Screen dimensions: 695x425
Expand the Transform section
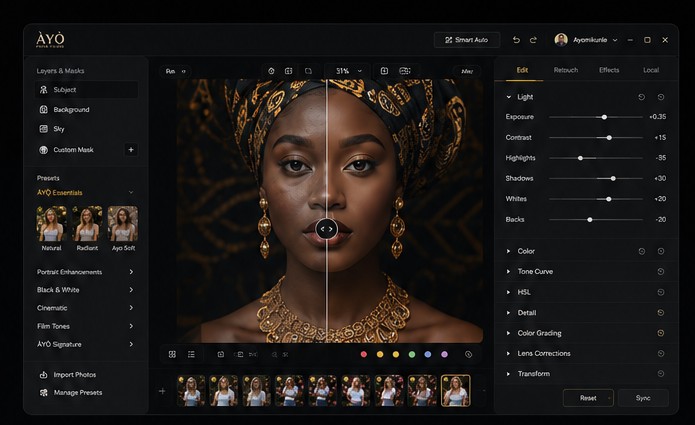pos(508,374)
